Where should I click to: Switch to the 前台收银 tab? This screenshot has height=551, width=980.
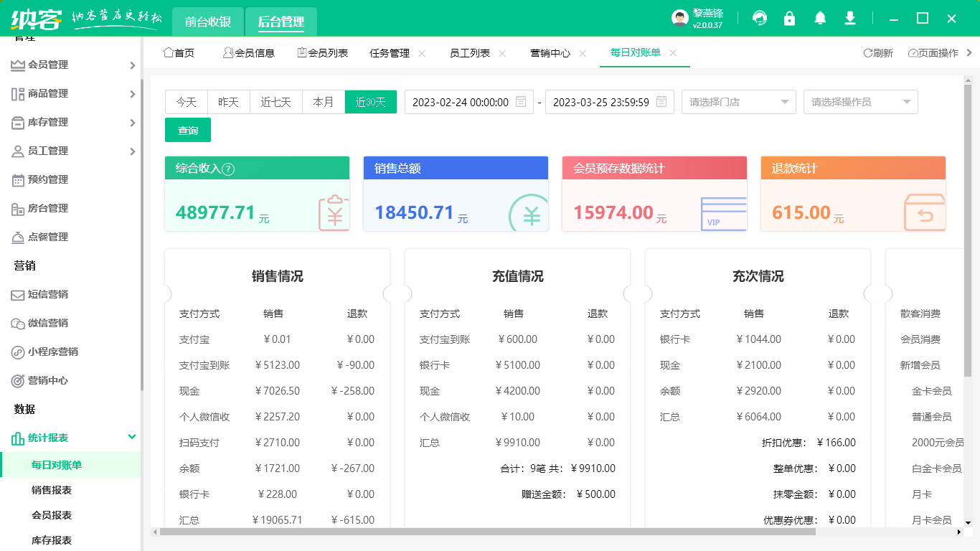(x=208, y=22)
